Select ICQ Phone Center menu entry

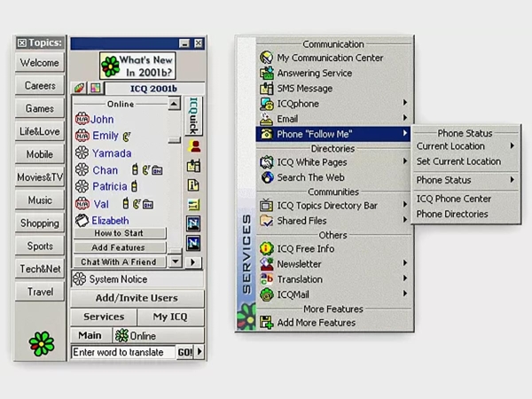[453, 199]
